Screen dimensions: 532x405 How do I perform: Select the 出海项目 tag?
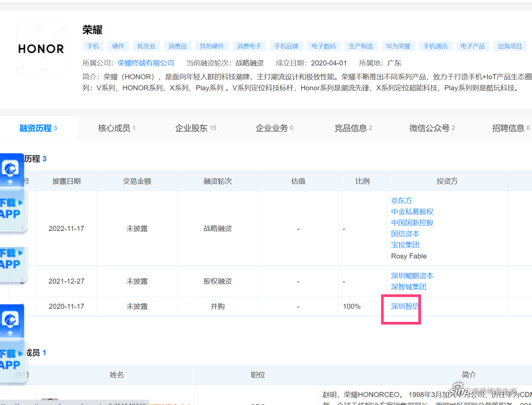pos(510,46)
